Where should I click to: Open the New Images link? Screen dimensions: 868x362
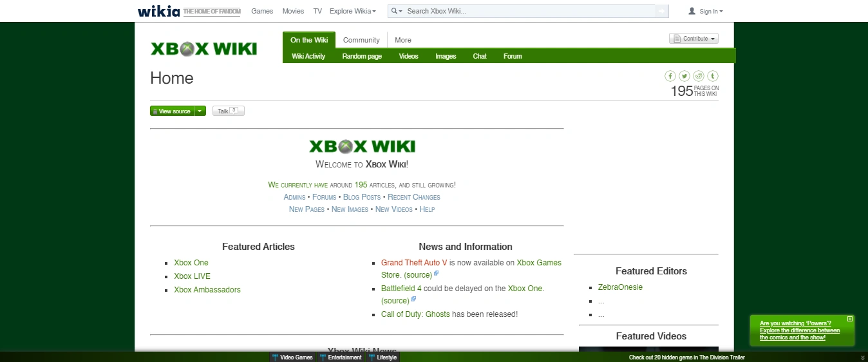(x=350, y=209)
